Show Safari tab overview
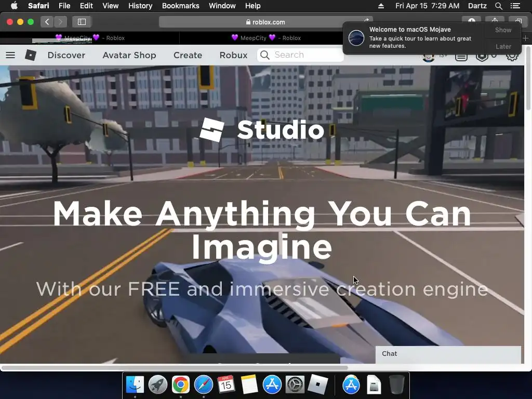Image resolution: width=532 pixels, height=399 pixels. click(x=518, y=20)
